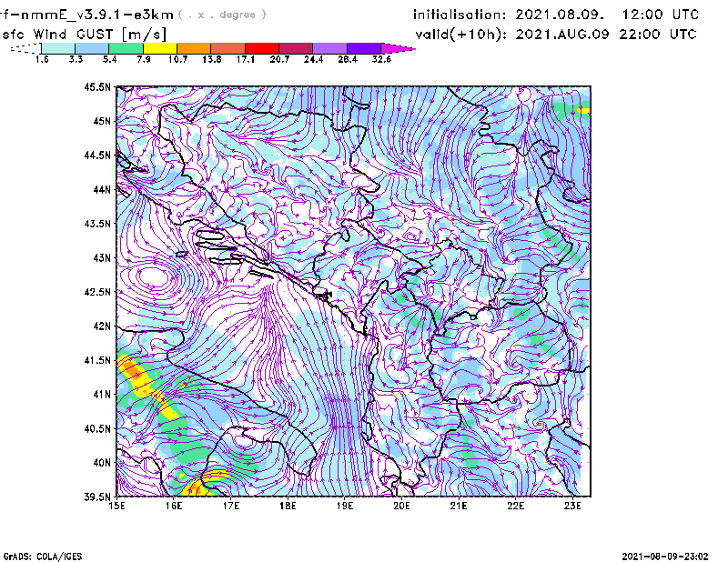
Task: Click the lavender 24.4–28.4 legend swatch
Action: coord(330,48)
